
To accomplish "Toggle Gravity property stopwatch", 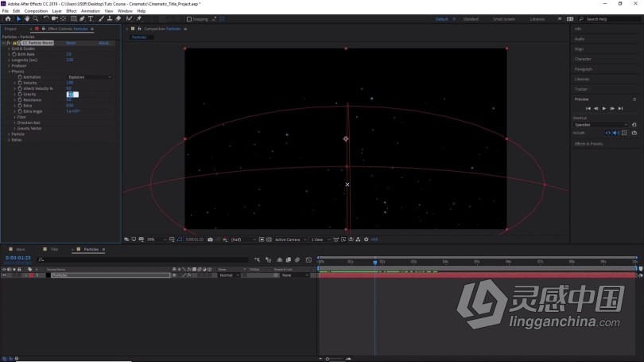I will click(20, 94).
